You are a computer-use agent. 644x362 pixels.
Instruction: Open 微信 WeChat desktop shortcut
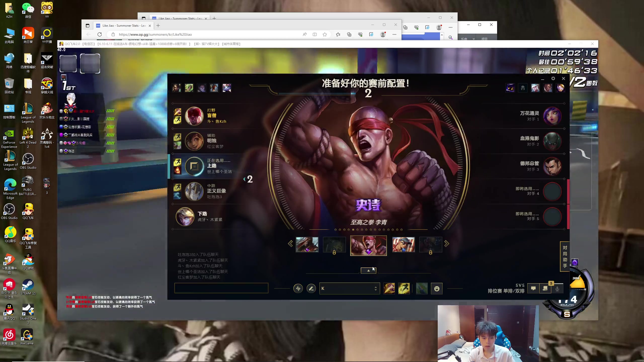28,10
